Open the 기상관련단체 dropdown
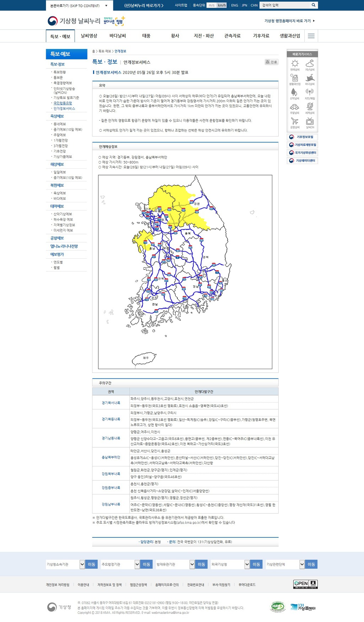The image size is (364, 622). [x=285, y=564]
